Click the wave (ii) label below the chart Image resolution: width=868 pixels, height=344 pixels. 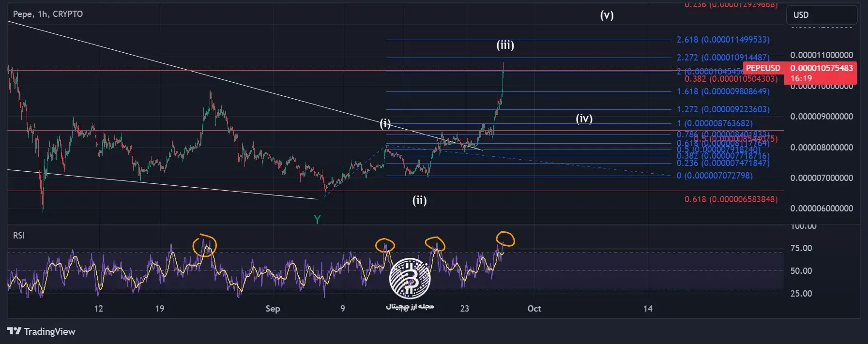(419, 200)
